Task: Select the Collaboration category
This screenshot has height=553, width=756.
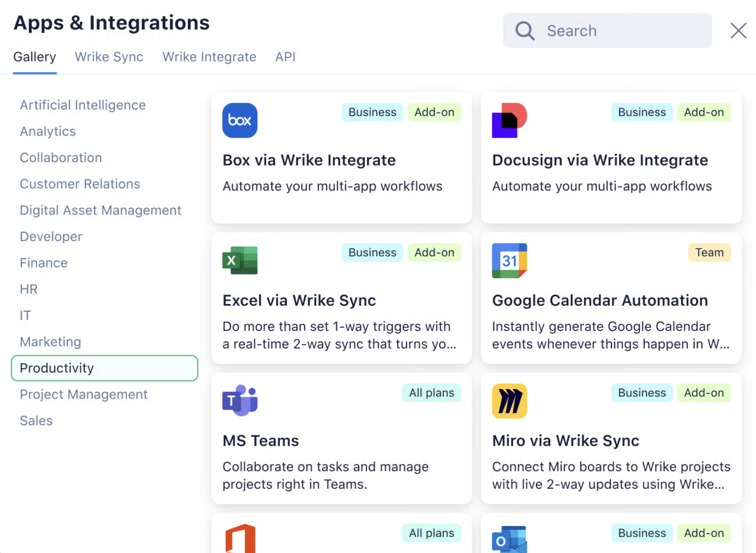Action: pos(61,158)
